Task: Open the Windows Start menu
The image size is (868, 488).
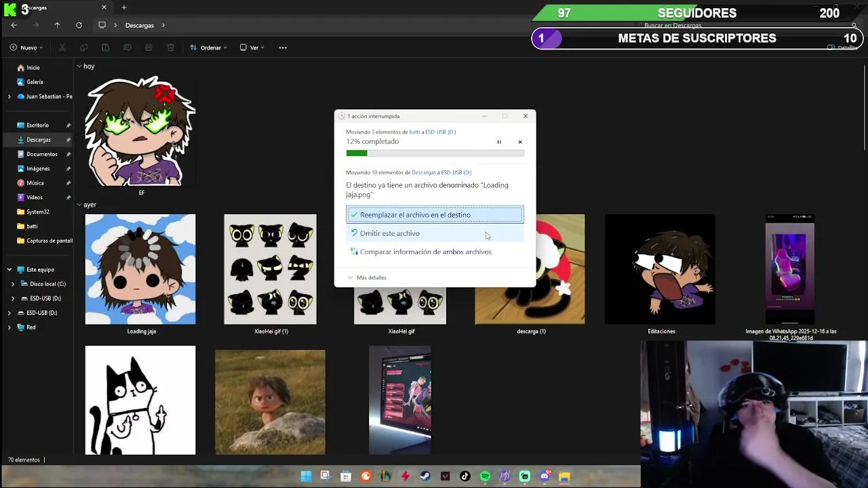Action: click(306, 476)
